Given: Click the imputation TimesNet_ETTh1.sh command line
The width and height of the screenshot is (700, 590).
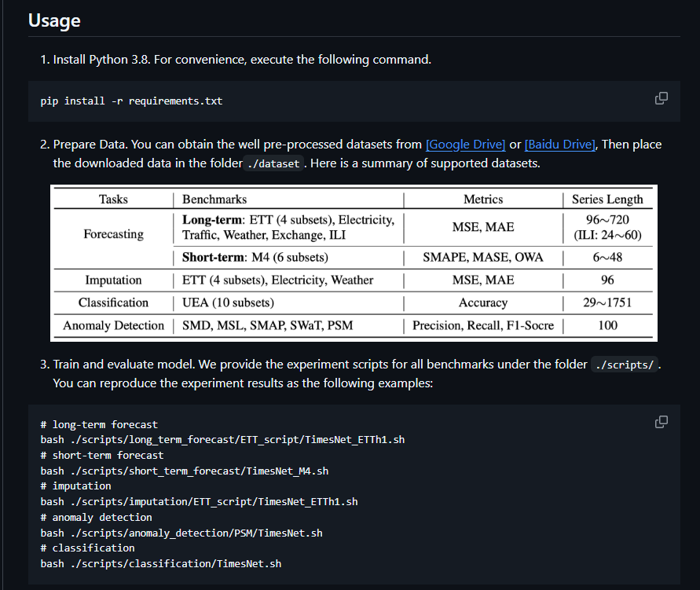Looking at the screenshot, I should pos(199,501).
